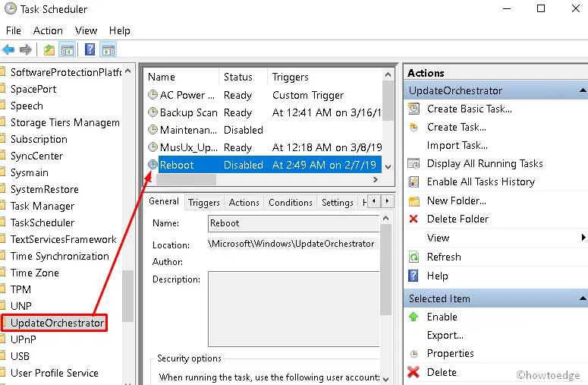The image size is (588, 385).
Task: Click the red X Delete Folder icon
Action: [413, 219]
